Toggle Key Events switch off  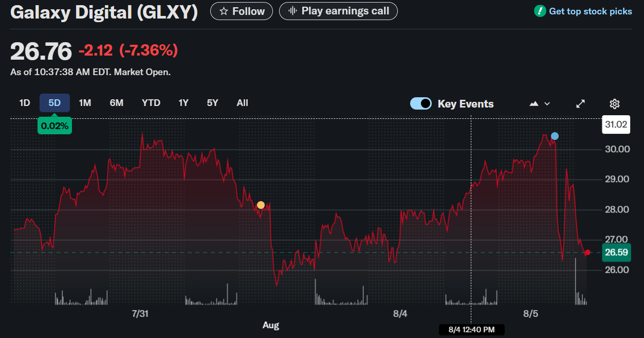(420, 104)
